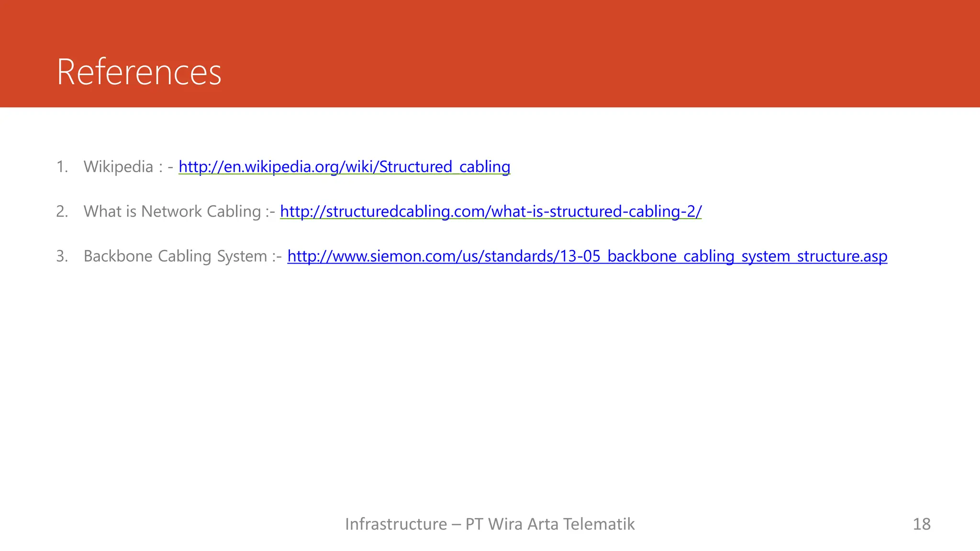Click slide page number 18
The image size is (980, 551).
tap(921, 524)
